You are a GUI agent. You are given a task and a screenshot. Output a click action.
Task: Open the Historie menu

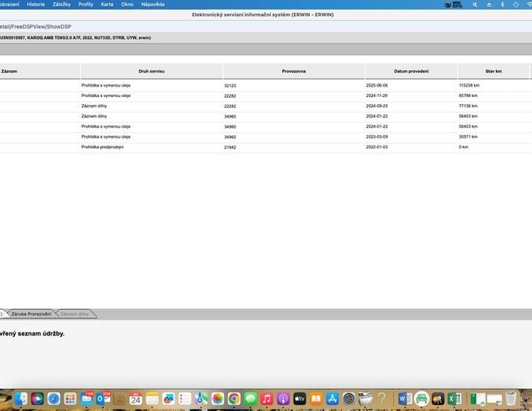[x=35, y=4]
